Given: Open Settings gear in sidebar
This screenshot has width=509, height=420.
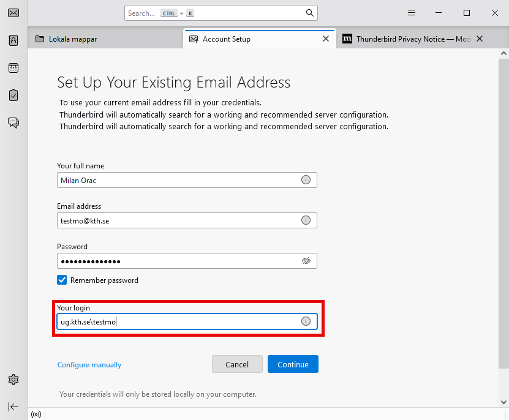Looking at the screenshot, I should tap(13, 380).
